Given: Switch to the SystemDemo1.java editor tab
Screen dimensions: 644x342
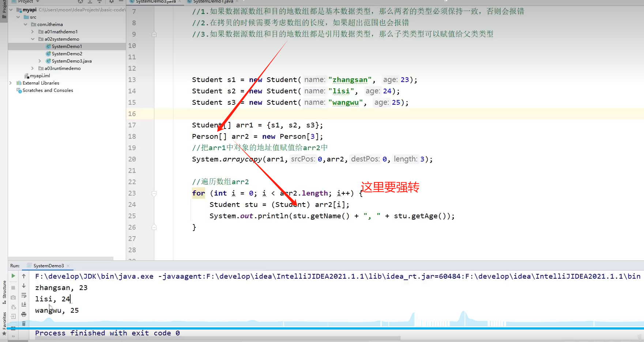Looking at the screenshot, I should [211, 1].
